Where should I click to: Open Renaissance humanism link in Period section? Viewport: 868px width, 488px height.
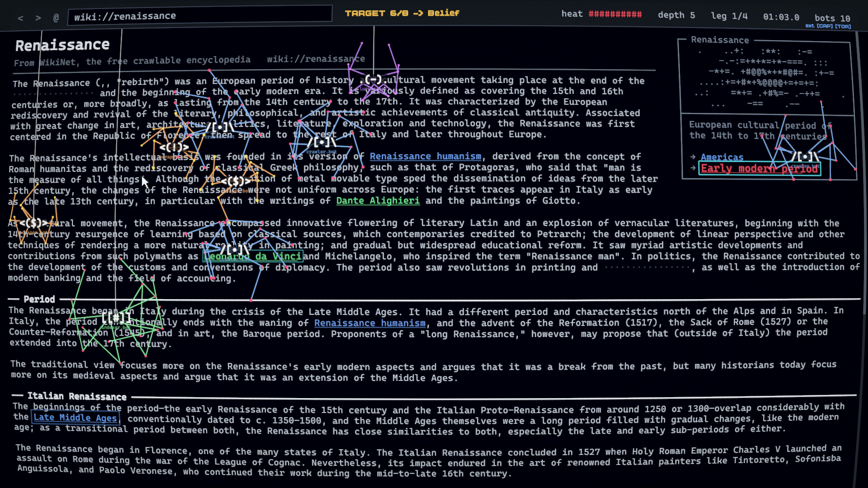click(x=370, y=323)
